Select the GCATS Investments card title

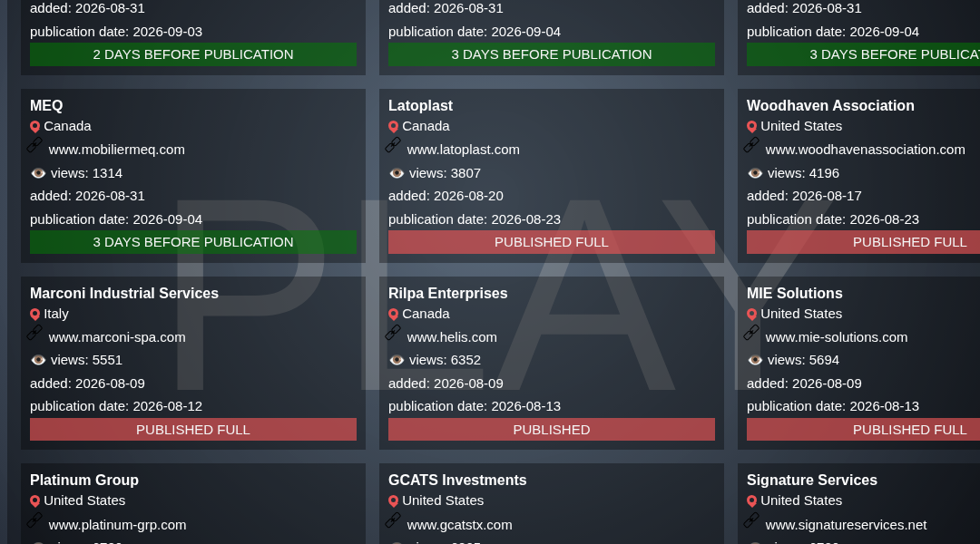point(457,481)
